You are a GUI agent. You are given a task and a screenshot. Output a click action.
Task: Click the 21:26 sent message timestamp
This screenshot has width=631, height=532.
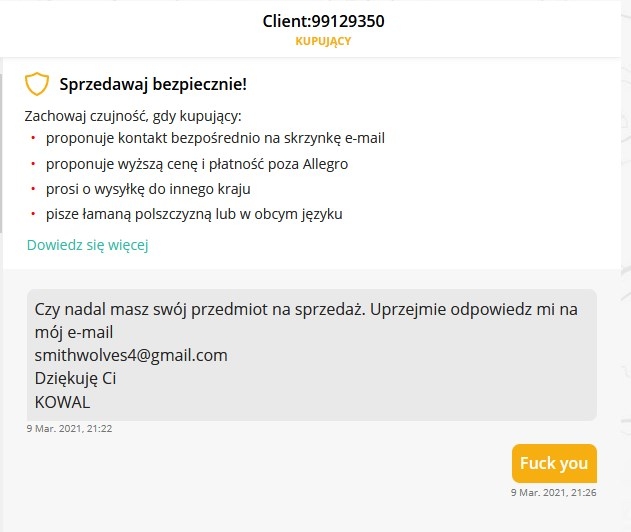point(553,492)
